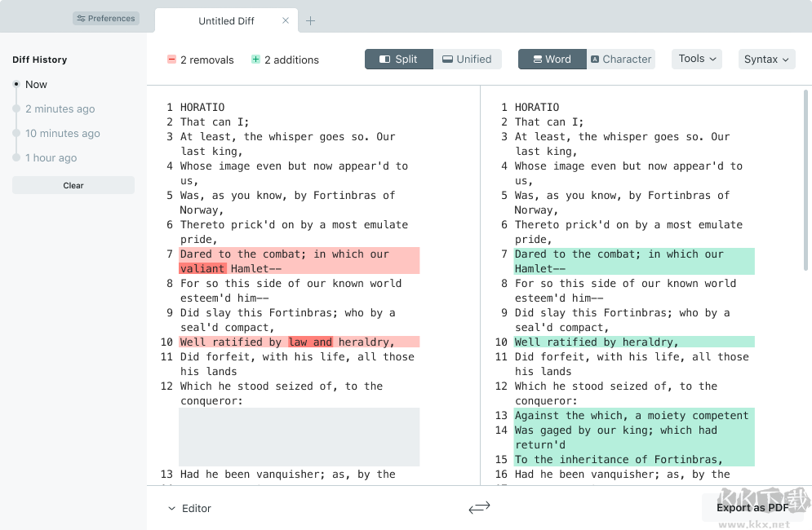Enable Word-level diff highlighting
Viewport: 812px width, 530px height.
[552, 59]
